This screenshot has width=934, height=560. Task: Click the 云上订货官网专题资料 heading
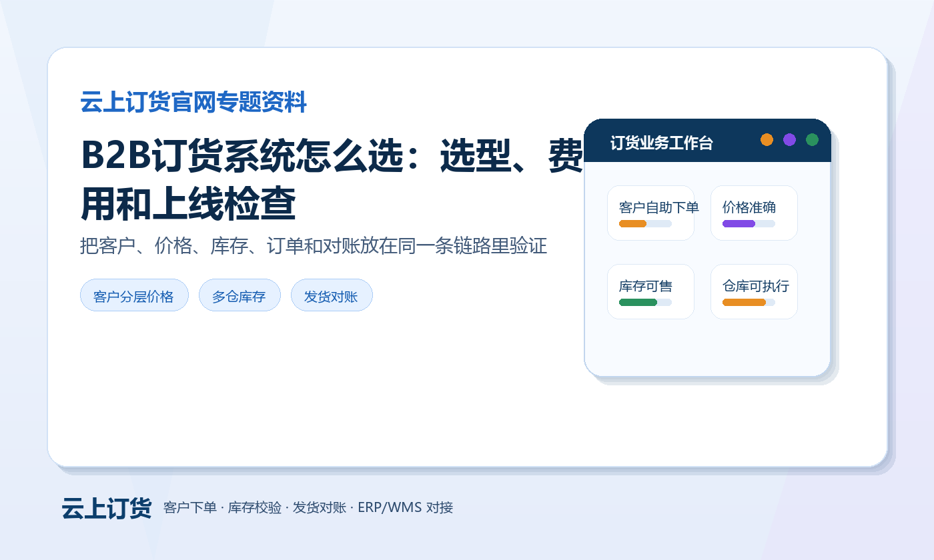[193, 103]
